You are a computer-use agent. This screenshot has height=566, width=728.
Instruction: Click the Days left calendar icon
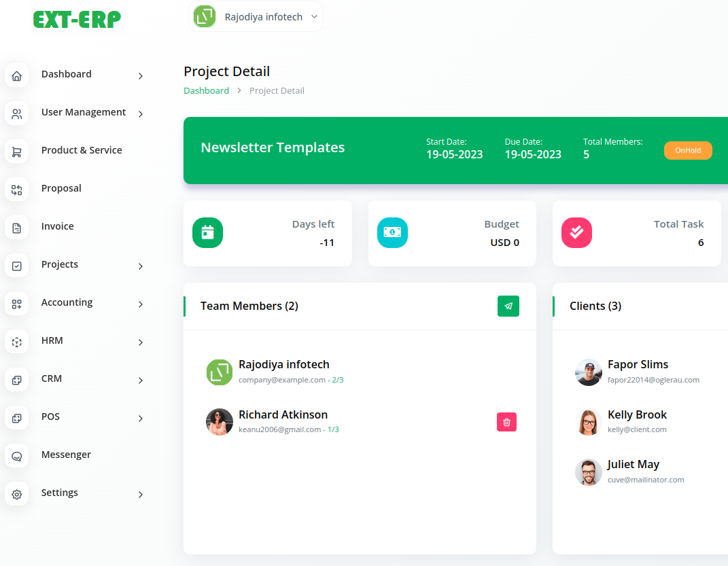(207, 232)
